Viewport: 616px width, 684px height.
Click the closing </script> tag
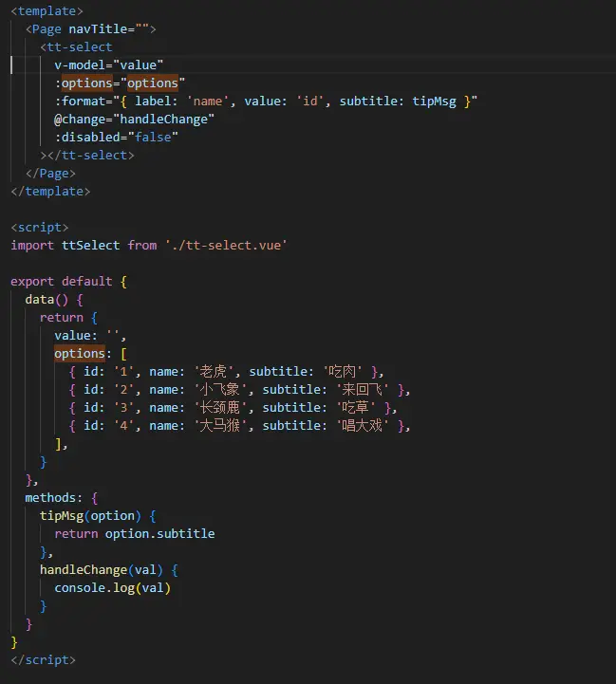click(x=43, y=660)
